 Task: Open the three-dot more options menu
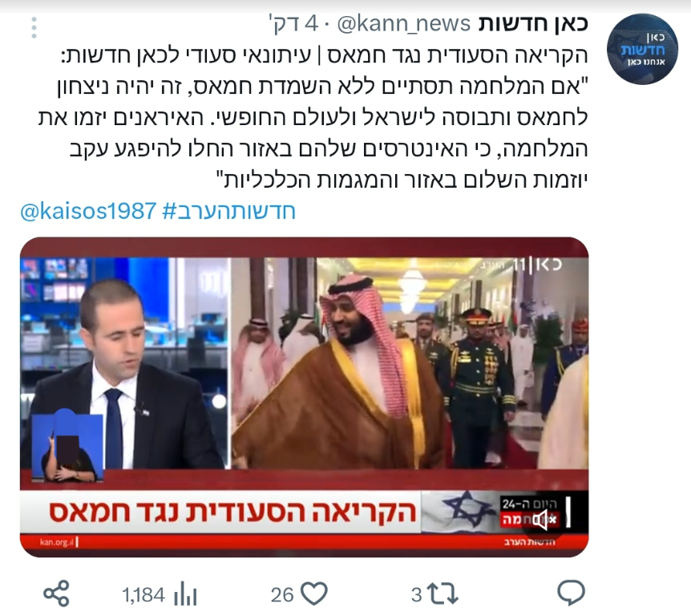point(34,28)
